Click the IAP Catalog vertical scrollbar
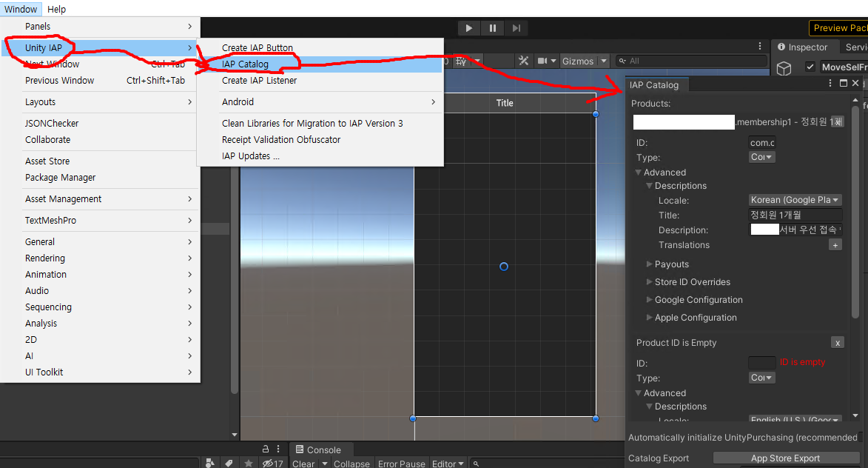The width and height of the screenshot is (868, 468). click(855, 210)
